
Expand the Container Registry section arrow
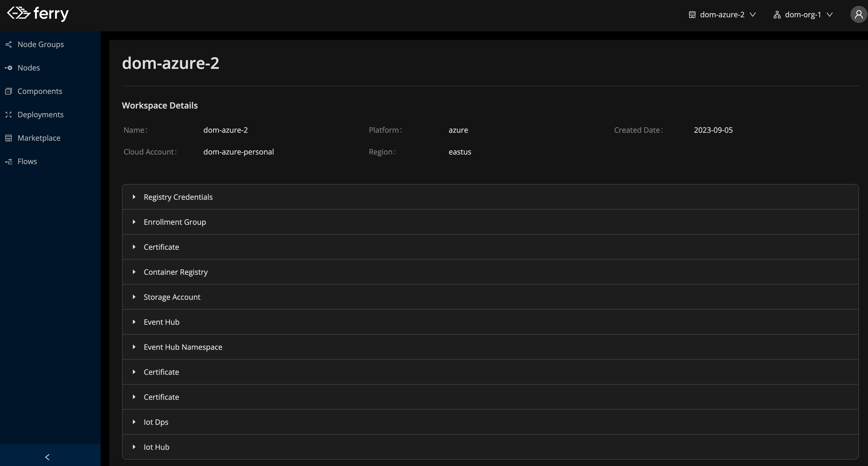tap(134, 272)
